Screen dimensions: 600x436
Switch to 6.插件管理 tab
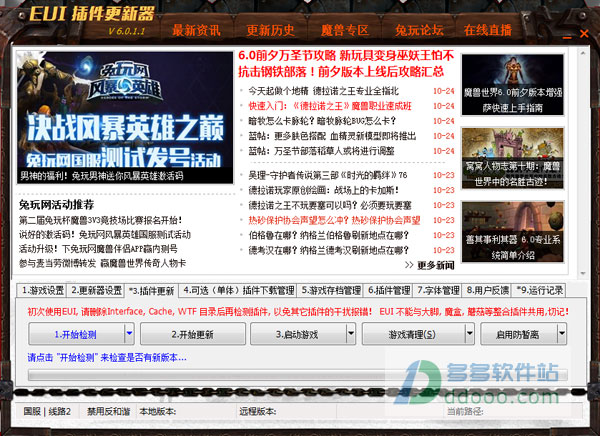[389, 291]
